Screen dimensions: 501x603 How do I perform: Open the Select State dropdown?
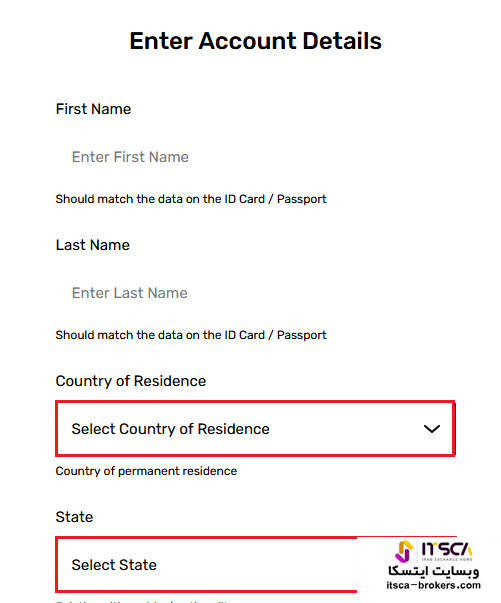click(206, 565)
